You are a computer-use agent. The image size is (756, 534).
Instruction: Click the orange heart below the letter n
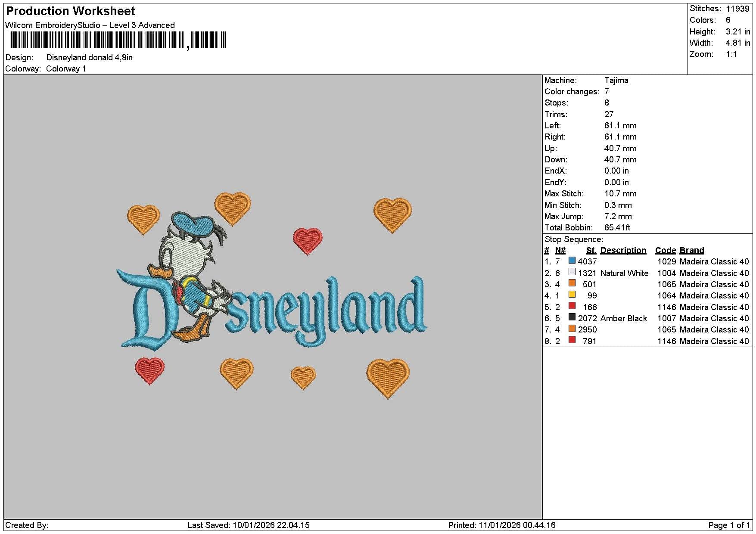click(x=236, y=373)
